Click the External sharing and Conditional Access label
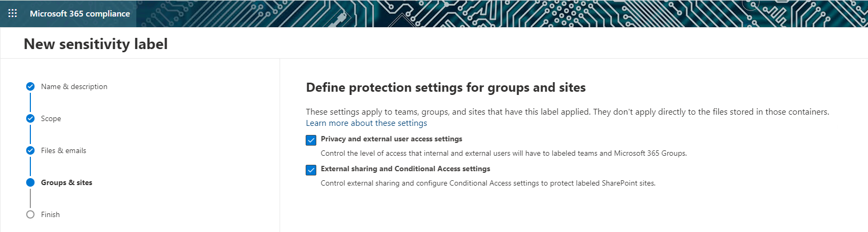This screenshot has height=232, width=868. (x=405, y=169)
